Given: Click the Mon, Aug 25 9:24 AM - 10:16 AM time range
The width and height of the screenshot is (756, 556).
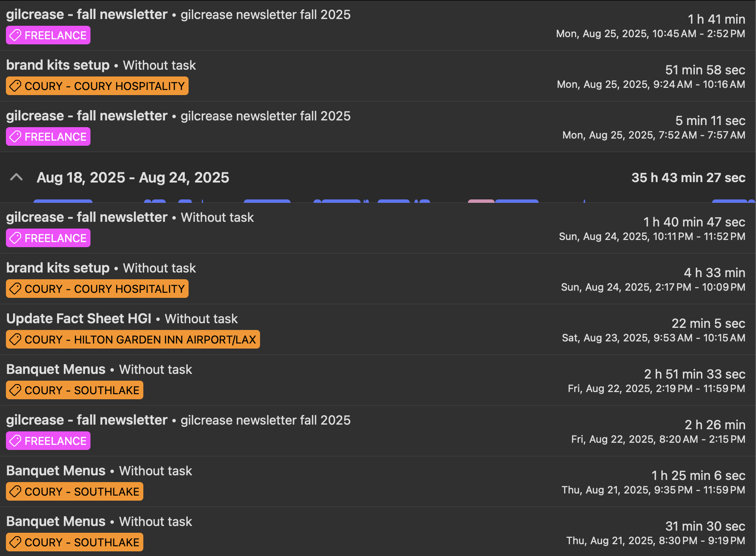Looking at the screenshot, I should click(651, 84).
